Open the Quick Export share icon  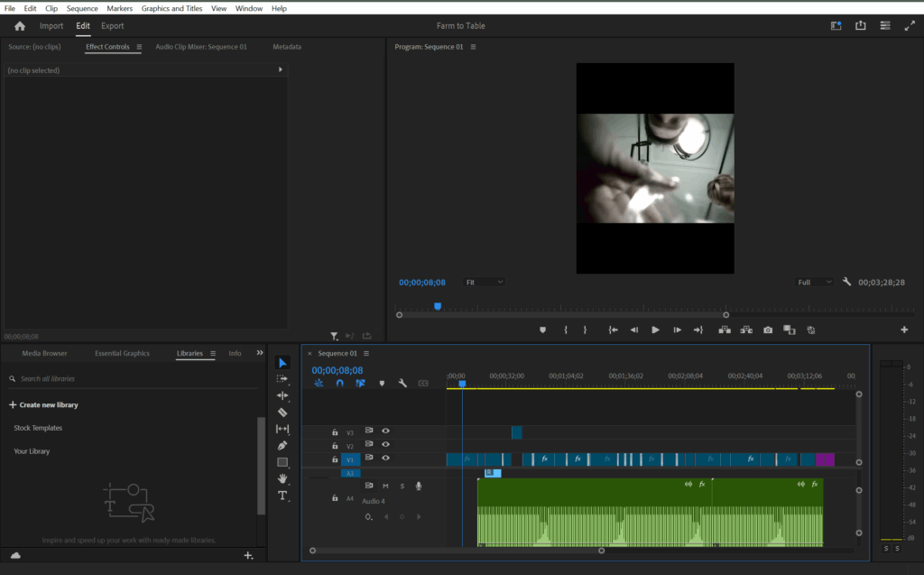coord(860,25)
